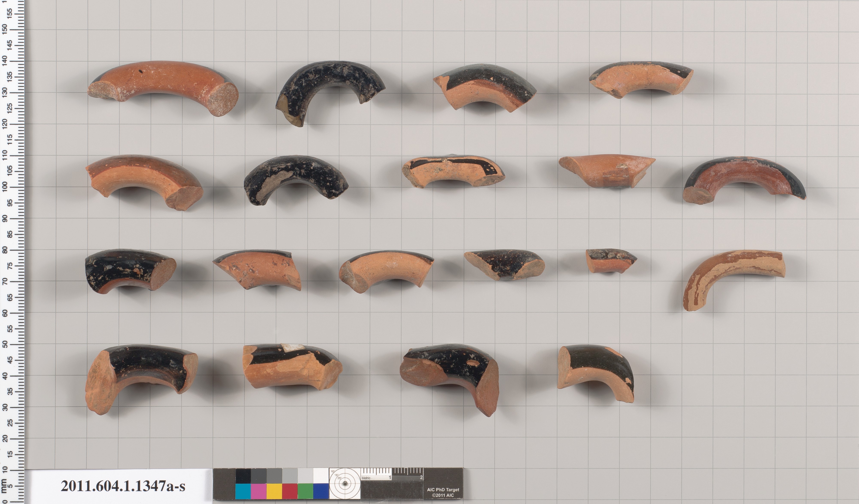Image resolution: width=859 pixels, height=504 pixels.
Task: Select the green patch on the color target
Action: click(305, 491)
